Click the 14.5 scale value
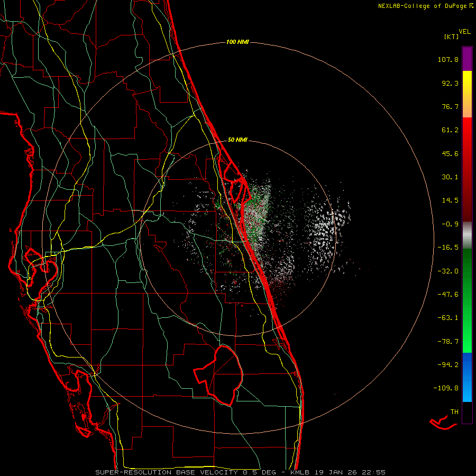 pyautogui.click(x=450, y=200)
